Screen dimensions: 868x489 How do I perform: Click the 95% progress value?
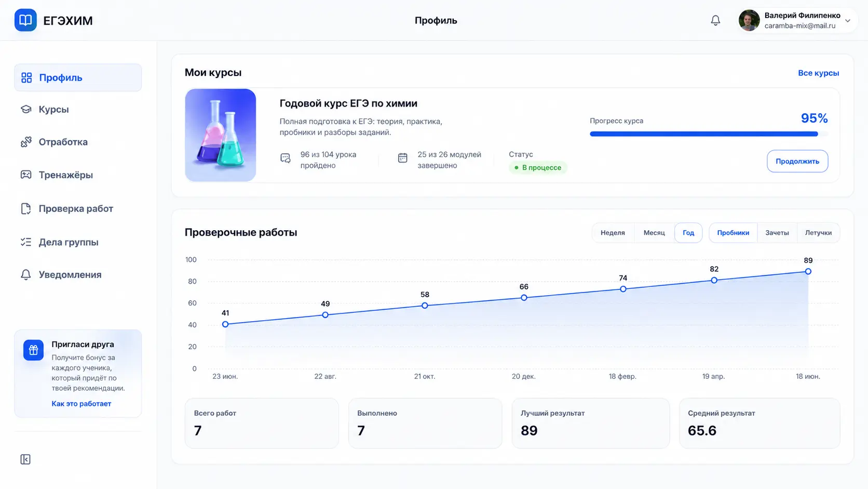click(814, 118)
